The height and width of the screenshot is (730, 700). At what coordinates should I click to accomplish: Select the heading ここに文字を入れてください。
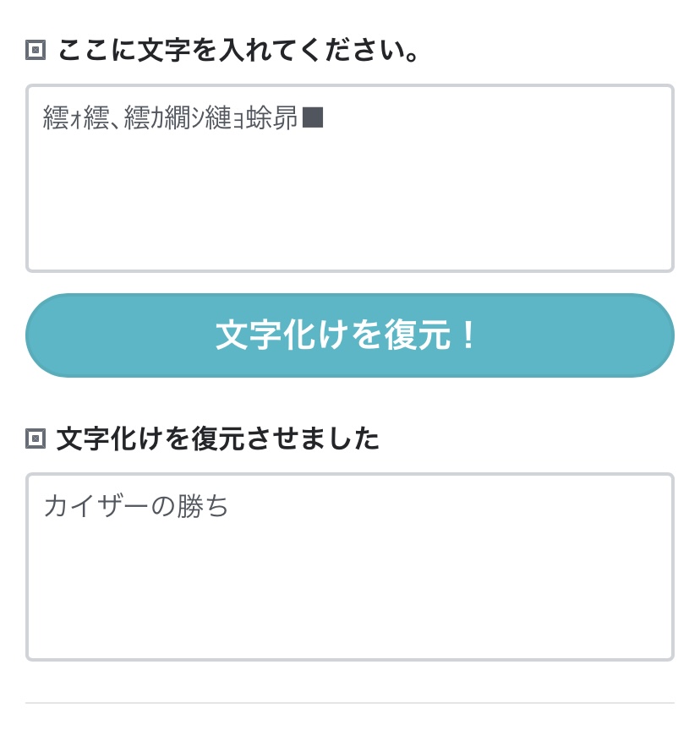[238, 51]
